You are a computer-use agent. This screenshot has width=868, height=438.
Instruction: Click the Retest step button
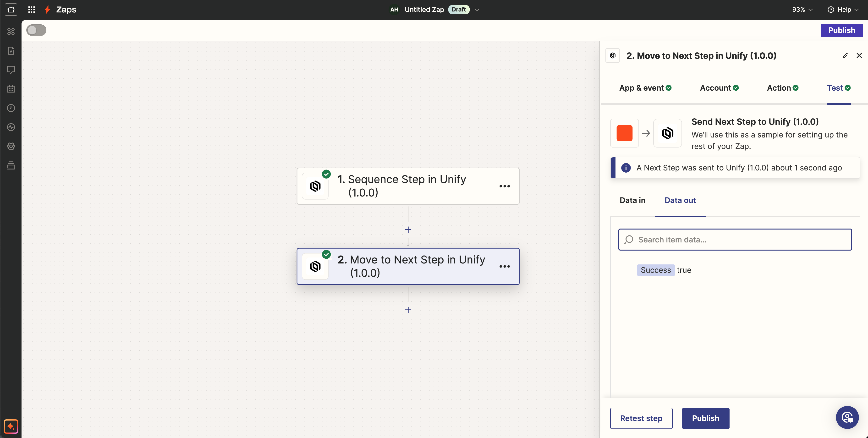point(641,418)
